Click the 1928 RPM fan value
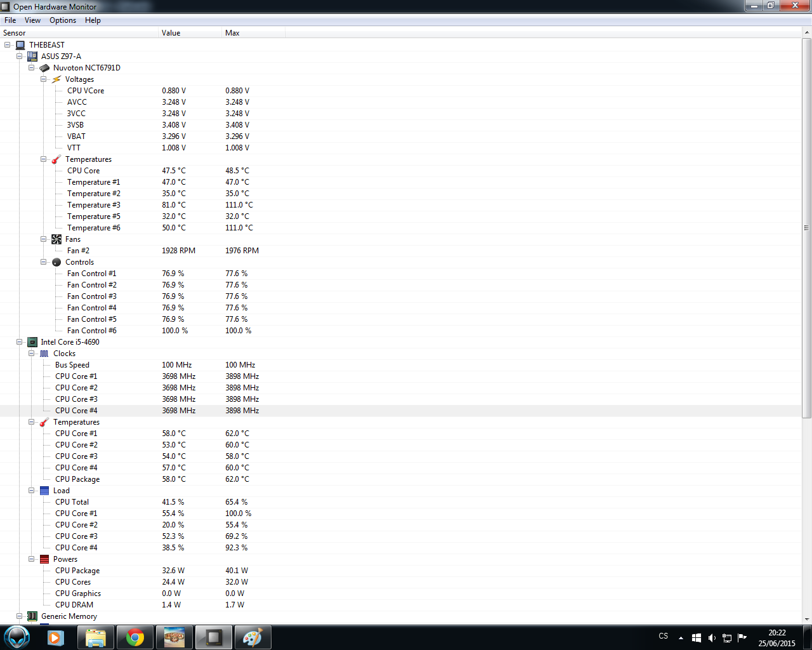 tap(178, 251)
